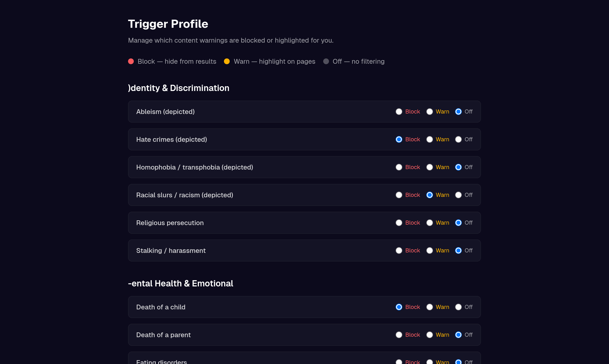This screenshot has width=609, height=364.
Task: Block Homophobia / transphobia (depicted) content
Action: [399, 167]
